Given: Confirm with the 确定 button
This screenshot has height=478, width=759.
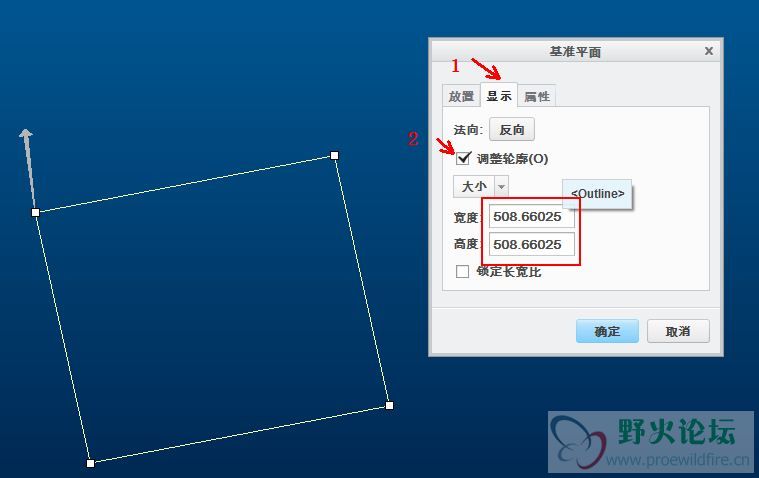Looking at the screenshot, I should [x=607, y=331].
